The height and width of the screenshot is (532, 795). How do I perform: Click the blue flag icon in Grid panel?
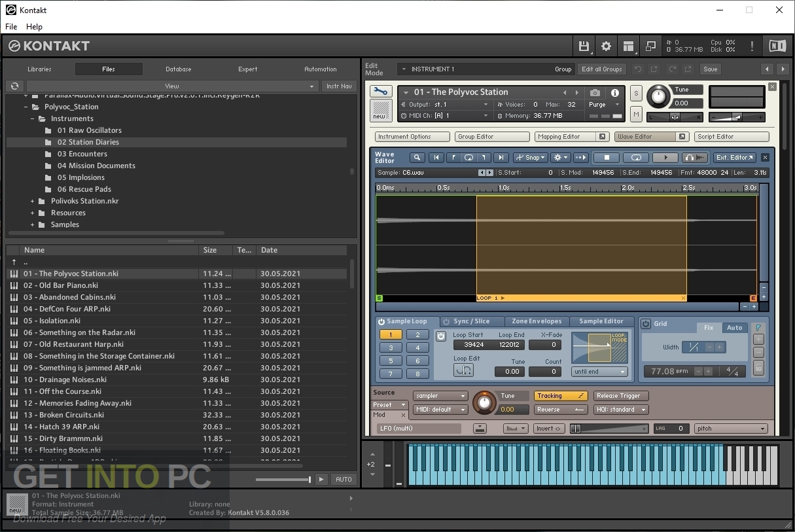coord(759,327)
